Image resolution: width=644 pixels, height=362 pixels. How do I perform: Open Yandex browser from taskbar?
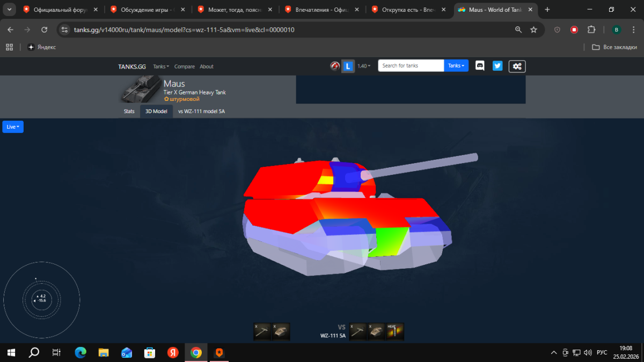click(x=173, y=352)
